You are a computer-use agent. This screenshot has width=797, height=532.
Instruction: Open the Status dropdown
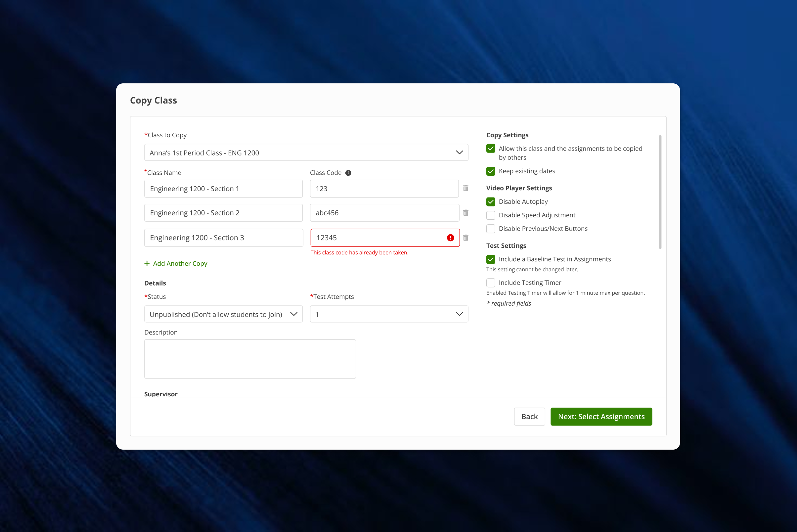point(223,314)
